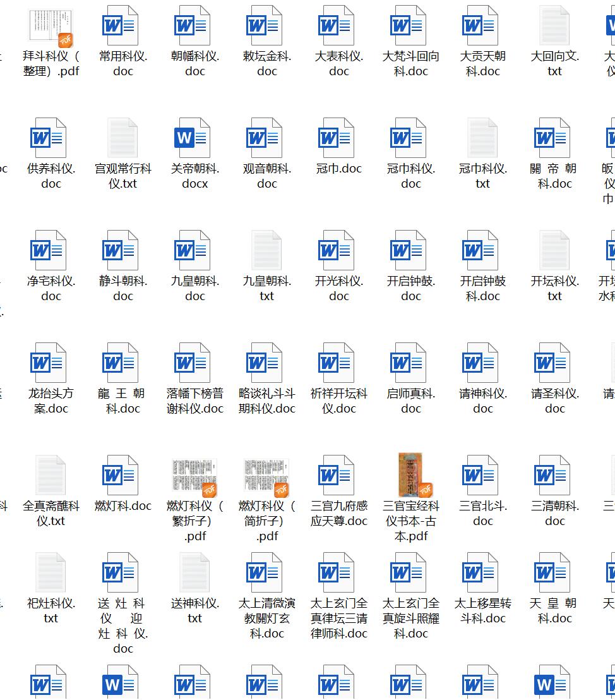Click the 太上清微演教關灯玄科.doc icon
Screen dimensions: 615x700
pos(265,573)
